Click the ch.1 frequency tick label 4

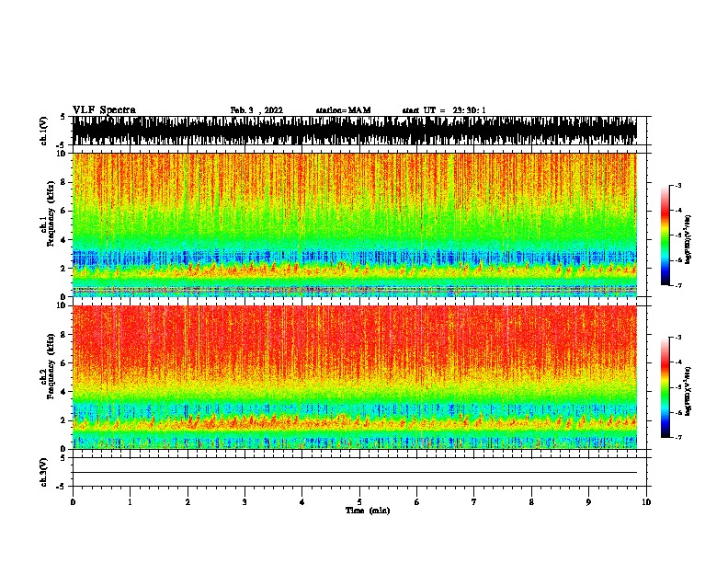click(65, 240)
